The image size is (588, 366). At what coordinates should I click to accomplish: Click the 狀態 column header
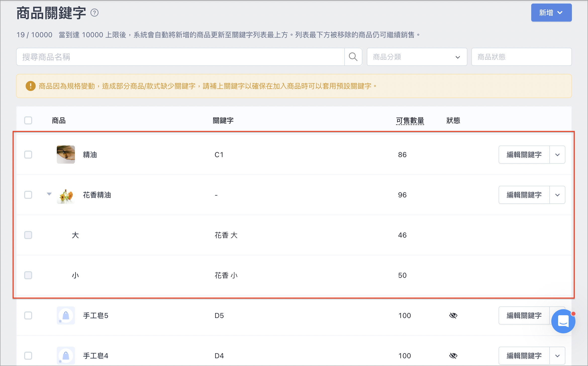(453, 121)
